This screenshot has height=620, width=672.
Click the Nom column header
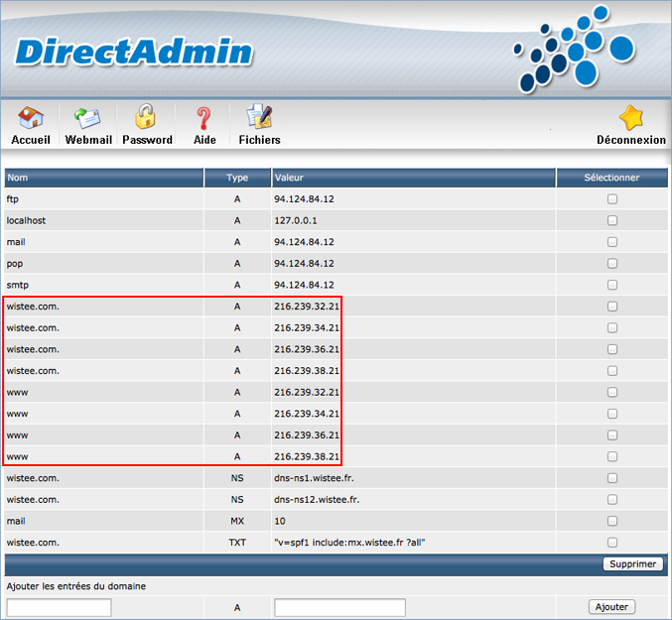coord(103,178)
